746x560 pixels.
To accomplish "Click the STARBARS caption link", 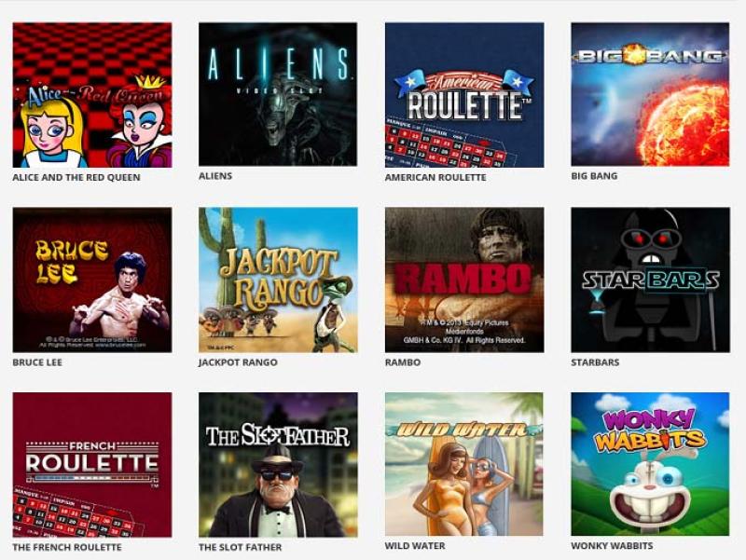I will 595,362.
